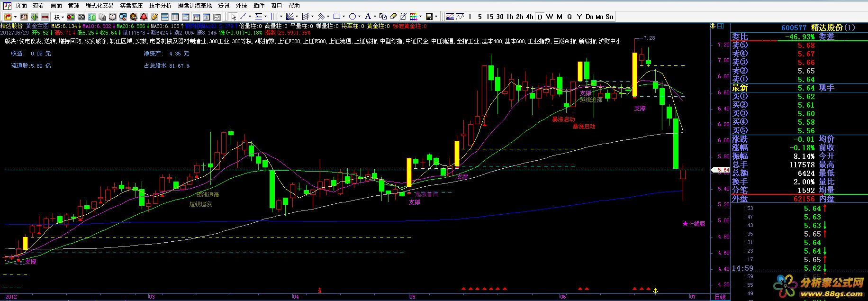Click the floppy disk save icon
Image resolution: width=868 pixels, height=301 pixels.
click(429, 17)
